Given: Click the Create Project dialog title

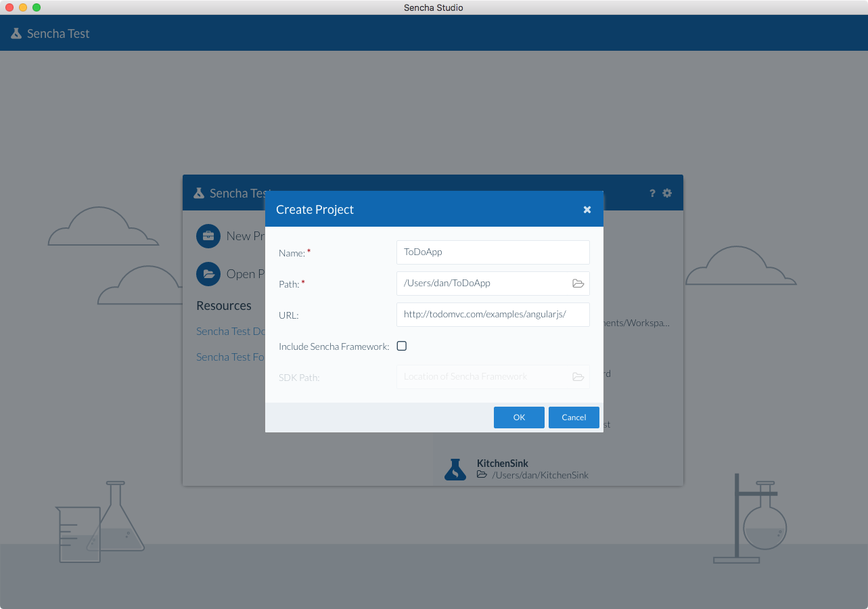Looking at the screenshot, I should [315, 210].
